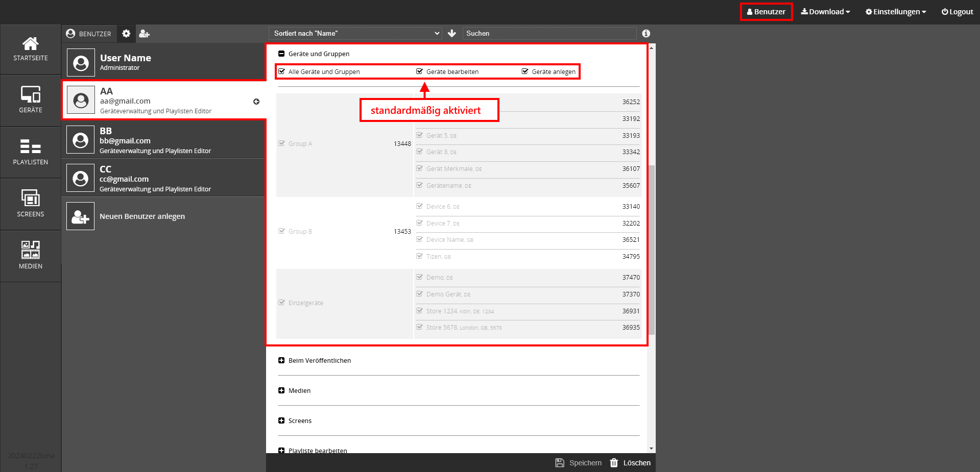
Task: Open the Download menu
Action: coord(825,12)
